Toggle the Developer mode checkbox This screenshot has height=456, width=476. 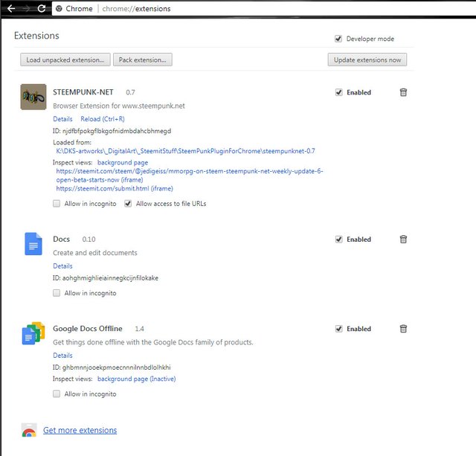[338, 39]
